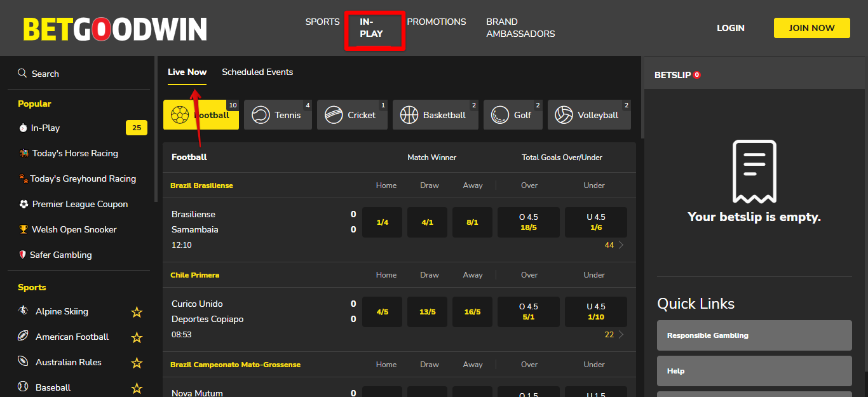Click the Responsible Gambling quick link
Viewport: 868px width, 397px height.
pyautogui.click(x=754, y=335)
